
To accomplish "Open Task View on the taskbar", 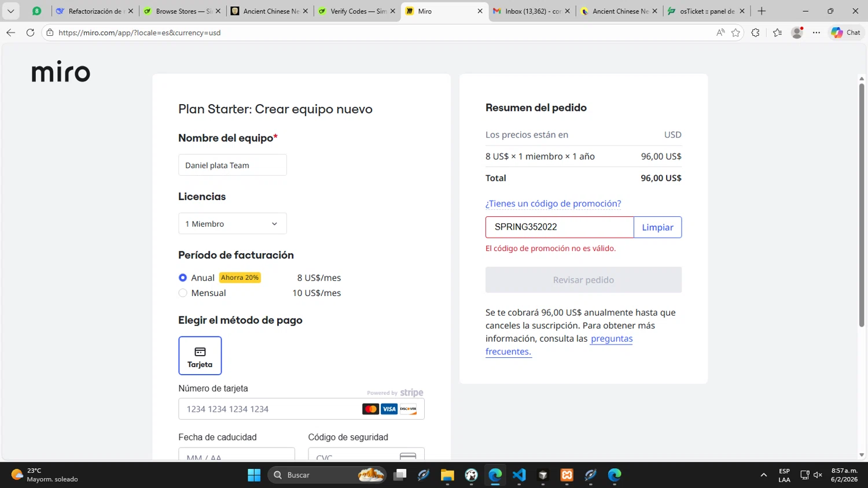I will tap(399, 475).
